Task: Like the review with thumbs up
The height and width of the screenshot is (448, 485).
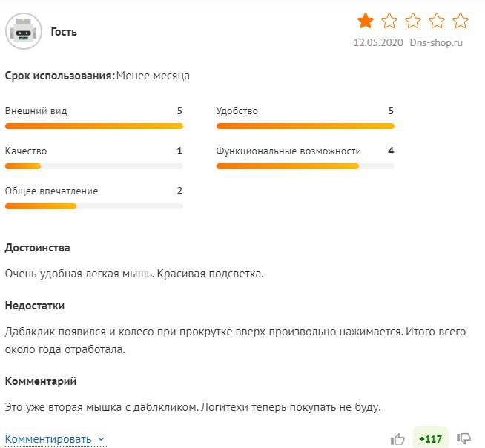Action: click(398, 438)
